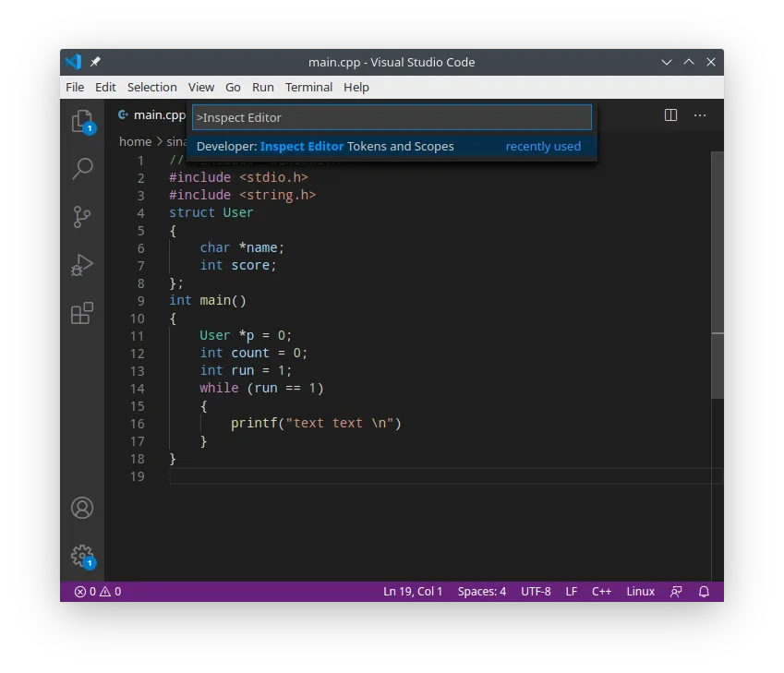
Task: Open the Source Control view icon
Action: pyautogui.click(x=82, y=217)
